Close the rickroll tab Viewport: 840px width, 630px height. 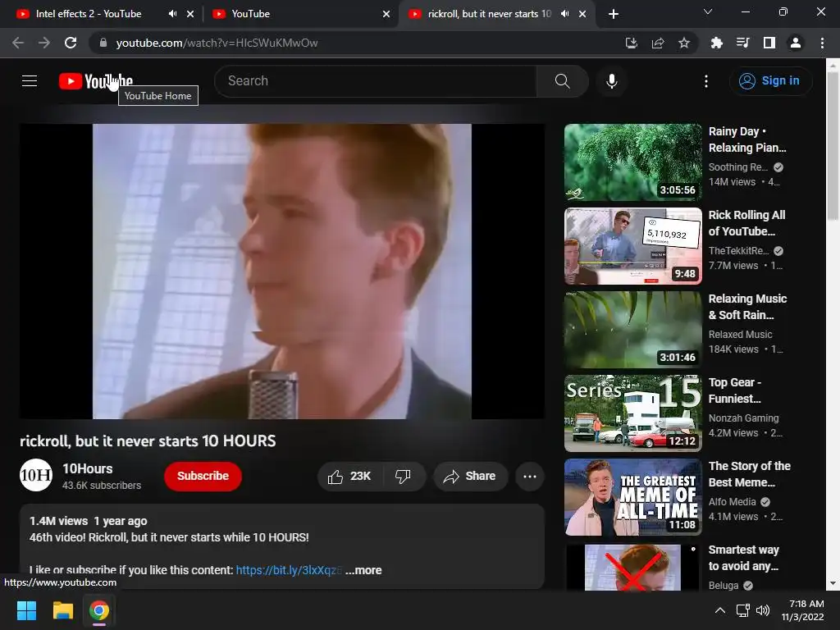582,14
